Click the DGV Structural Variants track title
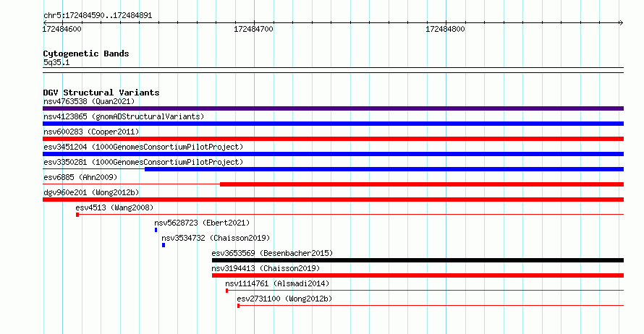 coord(101,93)
